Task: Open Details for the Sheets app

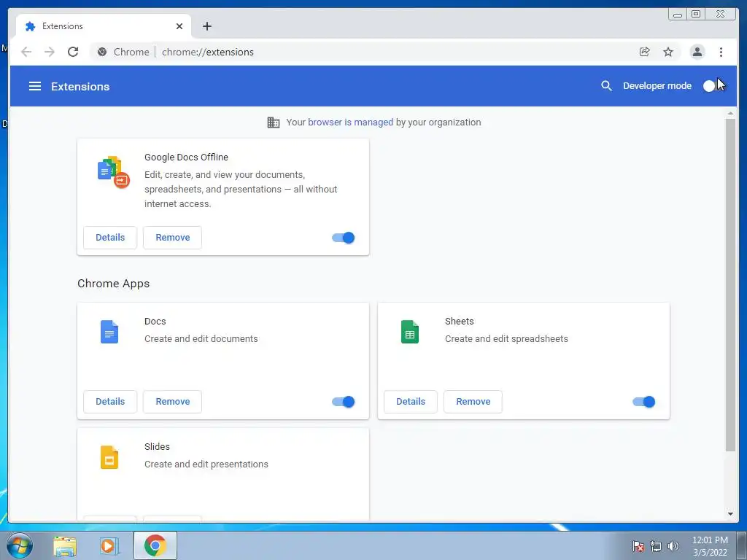Action: (x=411, y=402)
